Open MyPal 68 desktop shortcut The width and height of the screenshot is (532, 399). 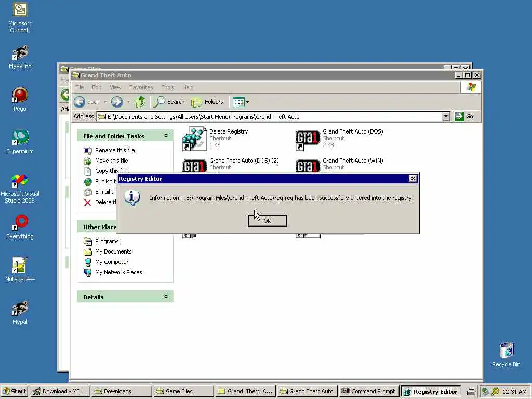click(x=20, y=57)
